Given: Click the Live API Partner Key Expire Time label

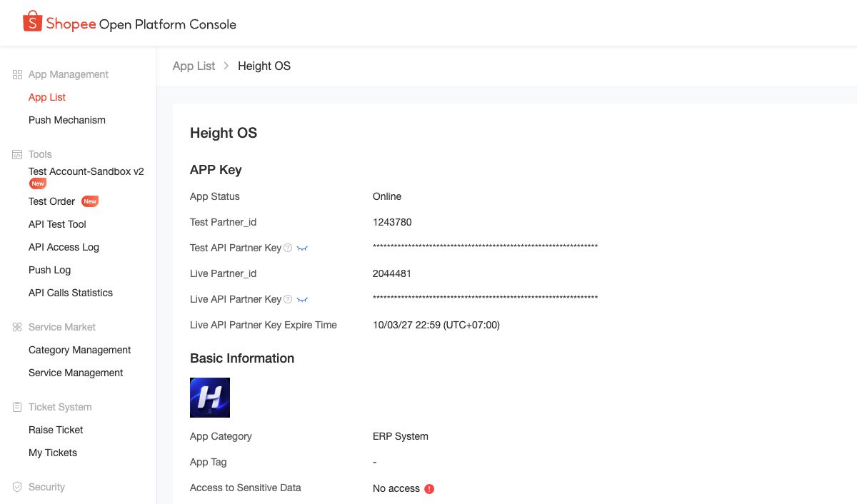Looking at the screenshot, I should [x=264, y=325].
